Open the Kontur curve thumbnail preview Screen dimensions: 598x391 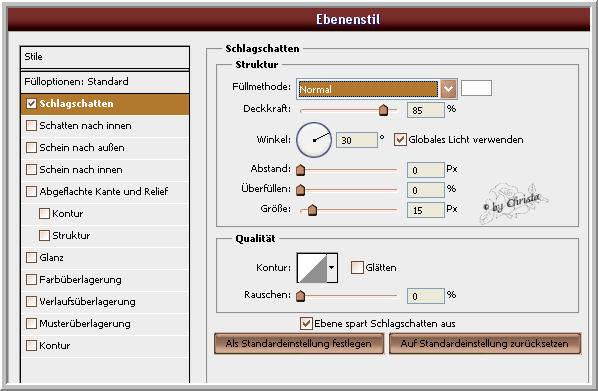[x=312, y=268]
